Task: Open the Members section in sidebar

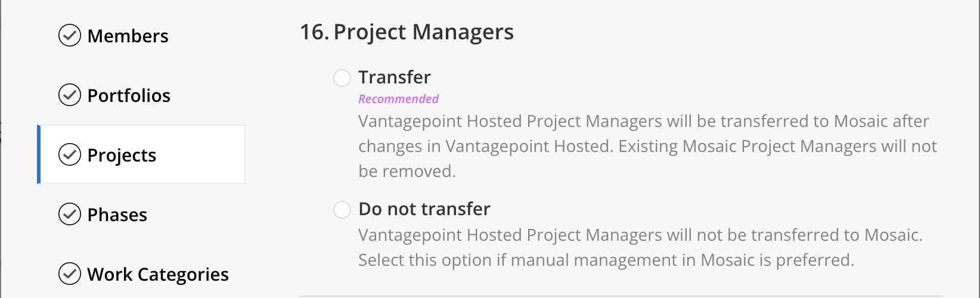Action: (x=128, y=36)
